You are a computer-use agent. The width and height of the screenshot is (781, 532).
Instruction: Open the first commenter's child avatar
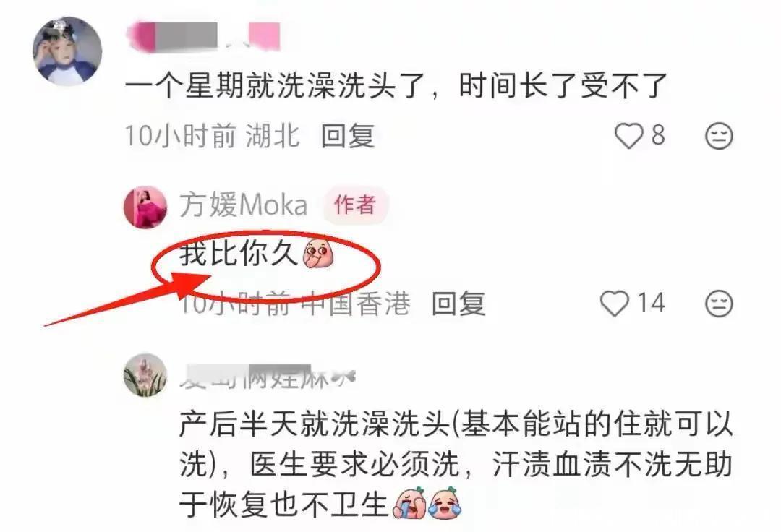coord(67,51)
